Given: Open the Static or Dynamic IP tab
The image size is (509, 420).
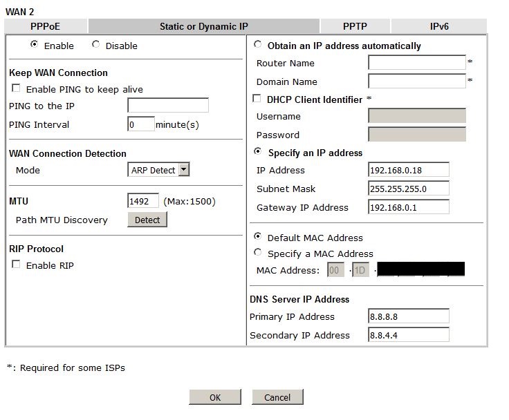Looking at the screenshot, I should click(x=204, y=26).
